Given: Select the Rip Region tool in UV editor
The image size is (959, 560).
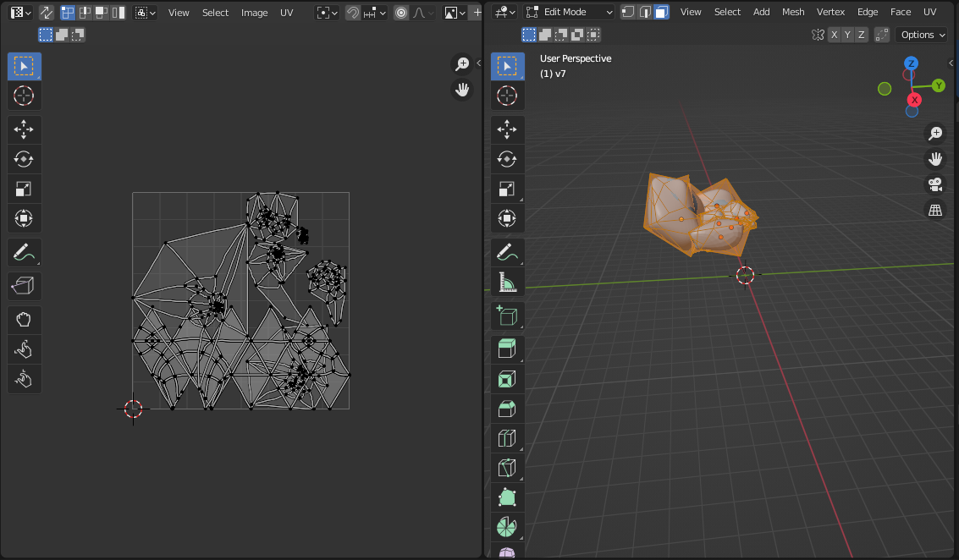Looking at the screenshot, I should click(24, 286).
